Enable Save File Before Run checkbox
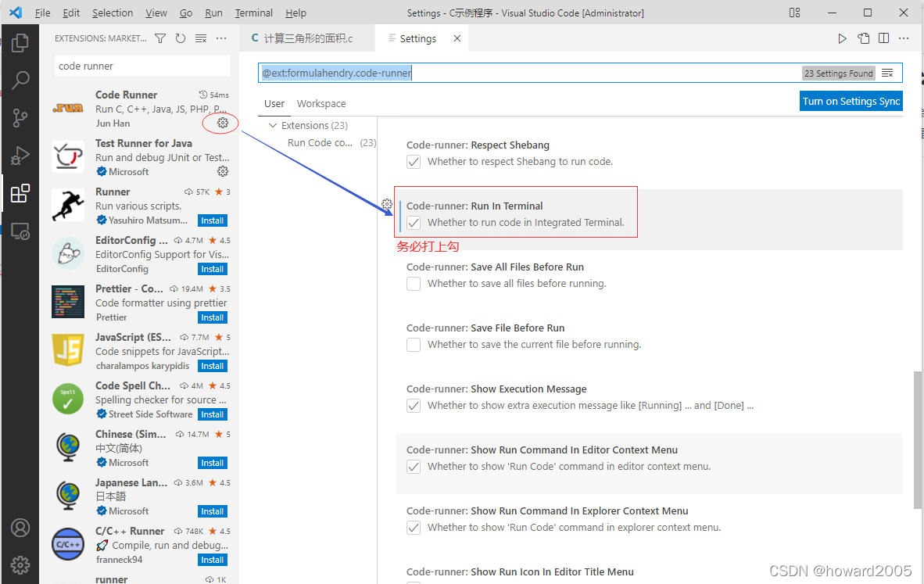The height and width of the screenshot is (584, 924). [x=414, y=345]
